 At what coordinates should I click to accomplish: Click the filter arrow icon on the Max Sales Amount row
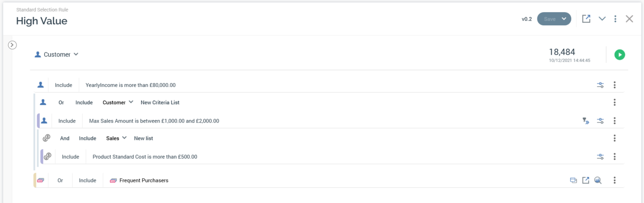[x=586, y=121]
